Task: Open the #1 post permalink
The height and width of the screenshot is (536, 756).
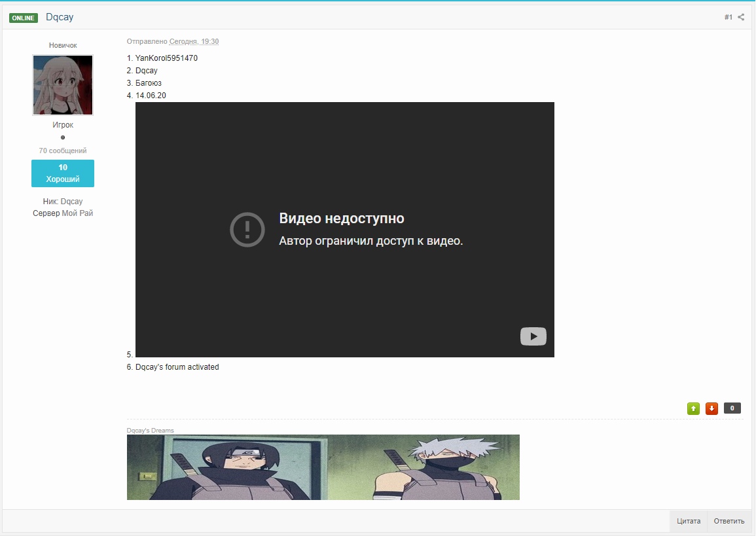Action: tap(728, 18)
